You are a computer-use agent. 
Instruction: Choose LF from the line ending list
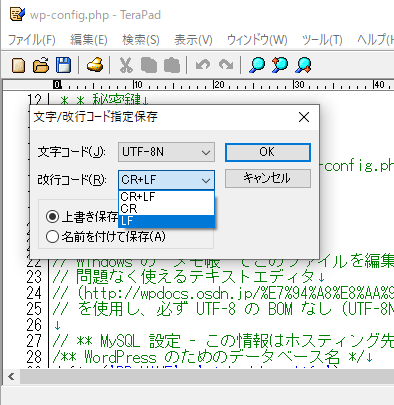tap(166, 221)
